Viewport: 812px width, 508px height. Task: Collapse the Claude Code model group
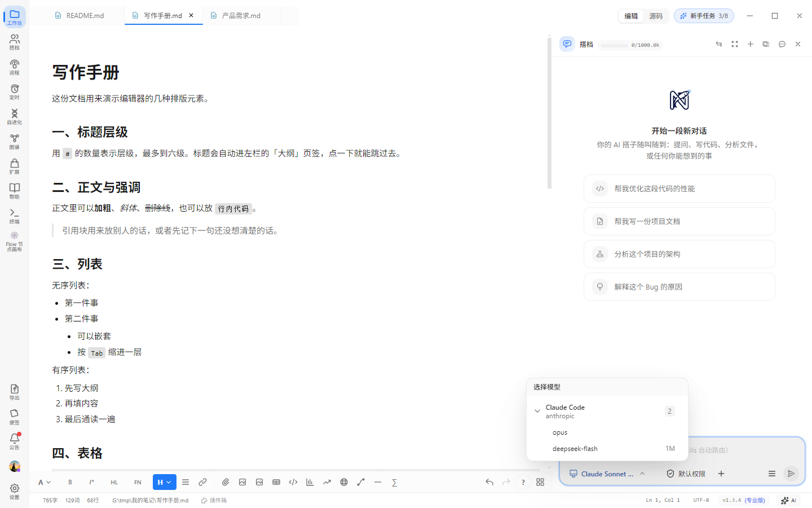click(x=537, y=411)
